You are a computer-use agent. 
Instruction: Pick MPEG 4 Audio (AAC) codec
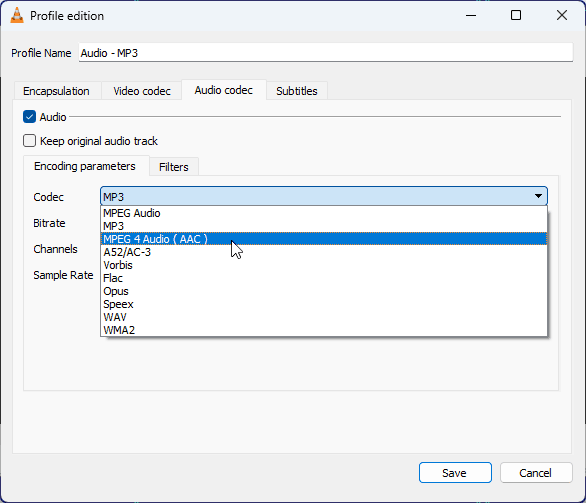[x=324, y=239]
